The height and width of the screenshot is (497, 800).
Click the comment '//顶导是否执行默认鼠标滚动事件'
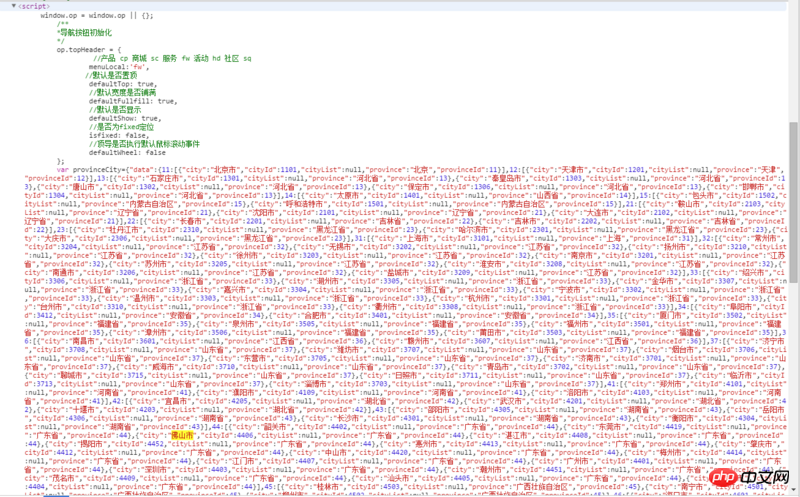pyautogui.click(x=144, y=144)
